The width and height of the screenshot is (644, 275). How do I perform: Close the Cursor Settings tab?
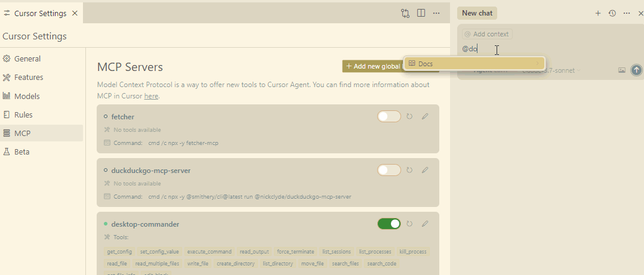[x=75, y=13]
